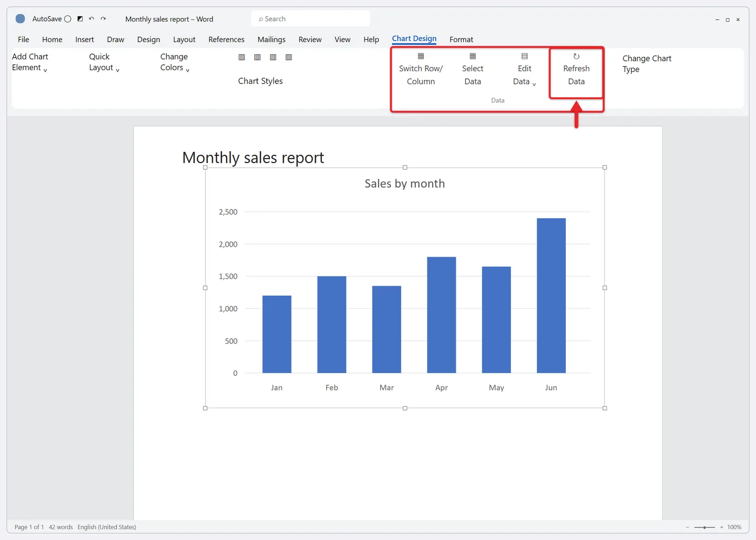Image resolution: width=756 pixels, height=540 pixels.
Task: Undo the last action
Action: [x=91, y=19]
